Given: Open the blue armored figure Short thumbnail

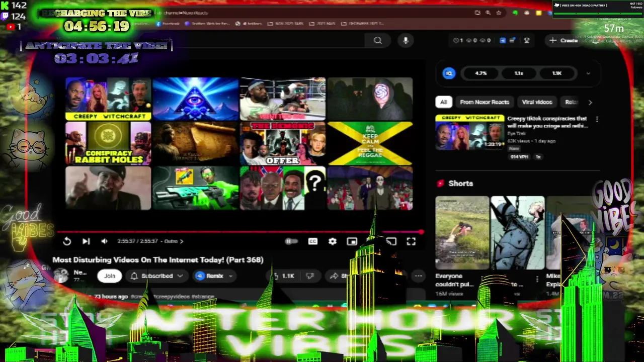Looking at the screenshot, I should tap(518, 233).
